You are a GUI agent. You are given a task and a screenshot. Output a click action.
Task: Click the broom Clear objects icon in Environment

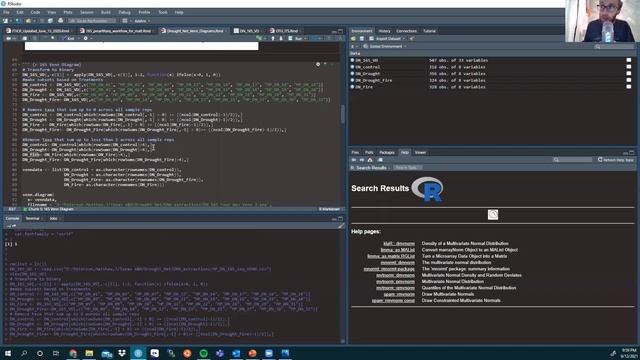(x=412, y=39)
